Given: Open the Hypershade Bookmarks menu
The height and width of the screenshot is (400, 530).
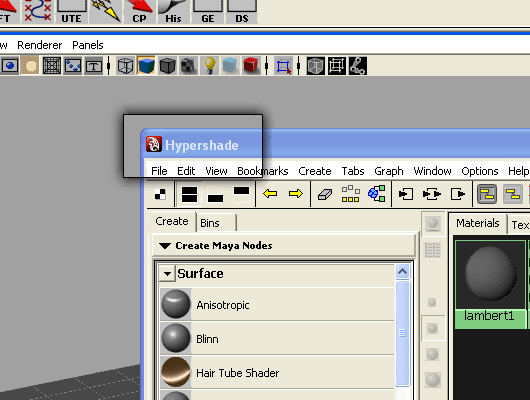Looking at the screenshot, I should click(x=263, y=171).
